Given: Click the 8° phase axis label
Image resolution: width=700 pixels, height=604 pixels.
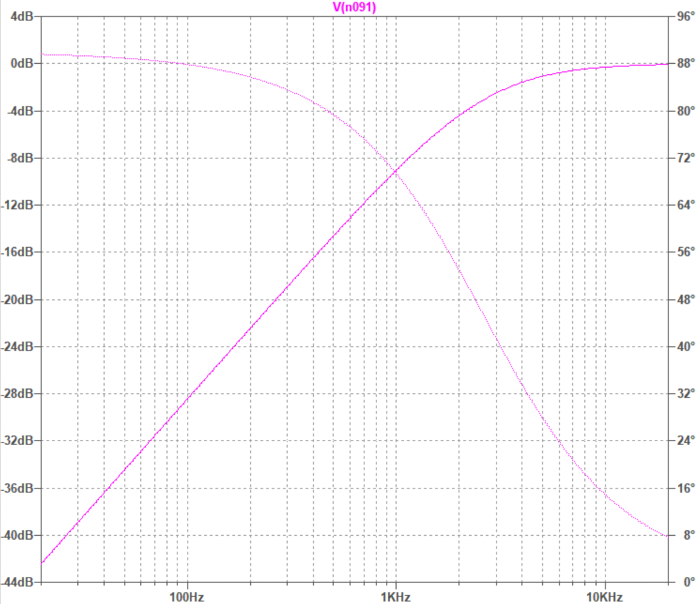Looking at the screenshot, I should (x=689, y=535).
